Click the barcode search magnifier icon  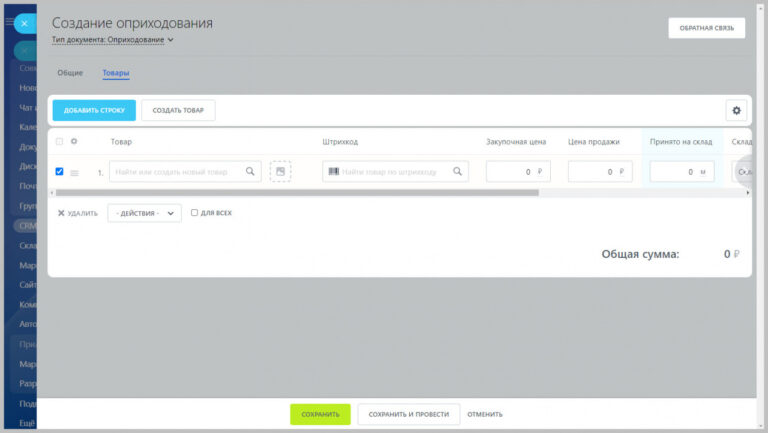click(x=457, y=171)
